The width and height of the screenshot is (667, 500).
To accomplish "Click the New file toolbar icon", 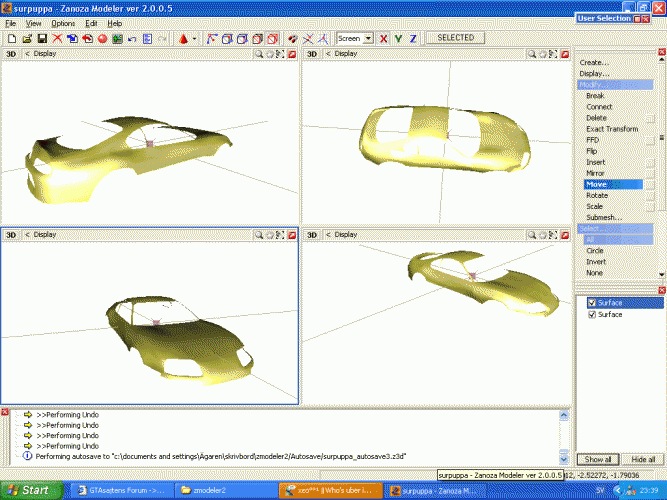I will (10, 38).
